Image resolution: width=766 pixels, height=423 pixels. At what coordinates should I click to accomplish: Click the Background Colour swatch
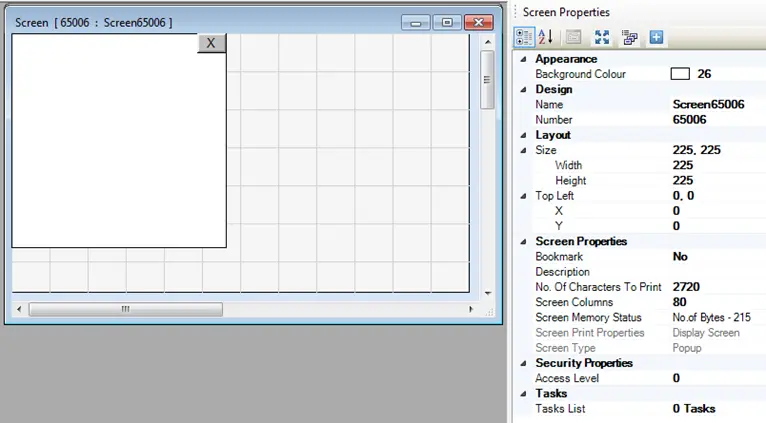coord(680,74)
